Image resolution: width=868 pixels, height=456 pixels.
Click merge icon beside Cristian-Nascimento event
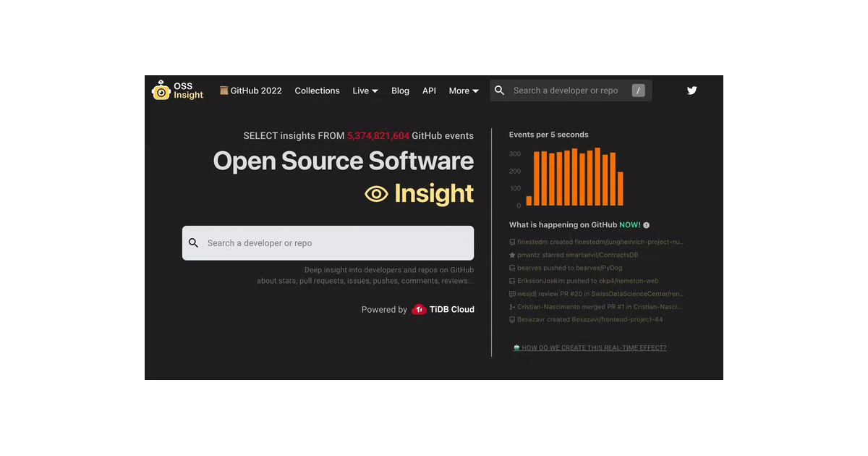tap(512, 307)
